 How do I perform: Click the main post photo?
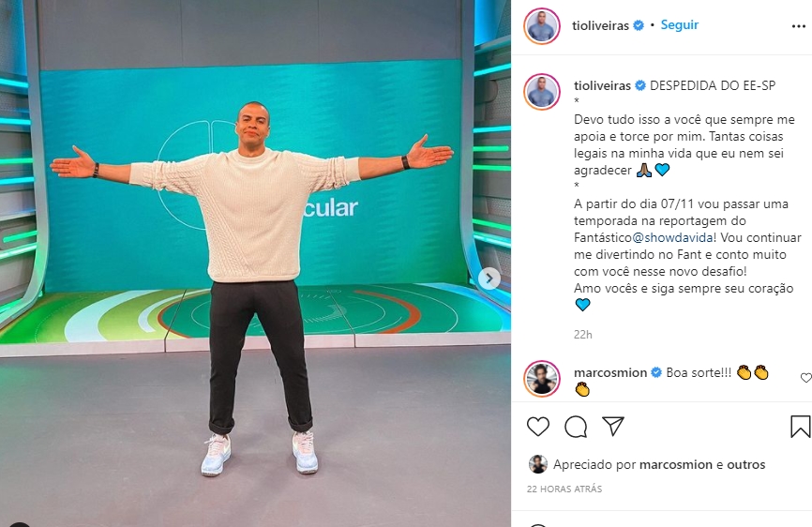tap(255, 263)
